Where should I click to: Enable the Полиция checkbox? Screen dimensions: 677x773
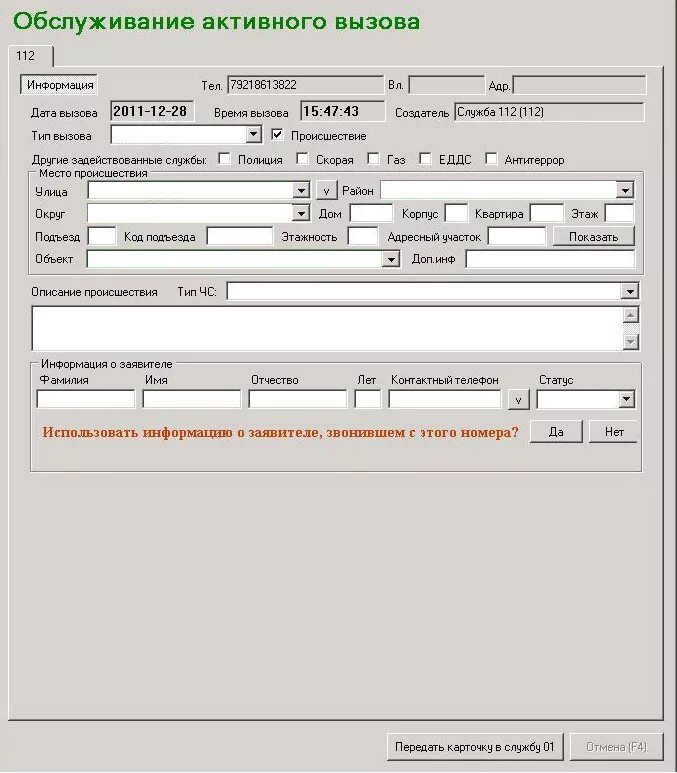[x=224, y=158]
